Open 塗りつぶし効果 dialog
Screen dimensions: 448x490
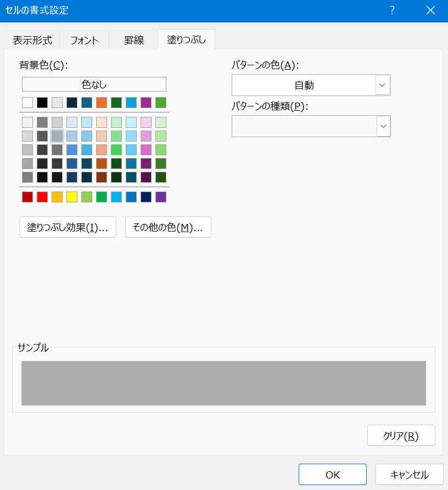tap(68, 227)
